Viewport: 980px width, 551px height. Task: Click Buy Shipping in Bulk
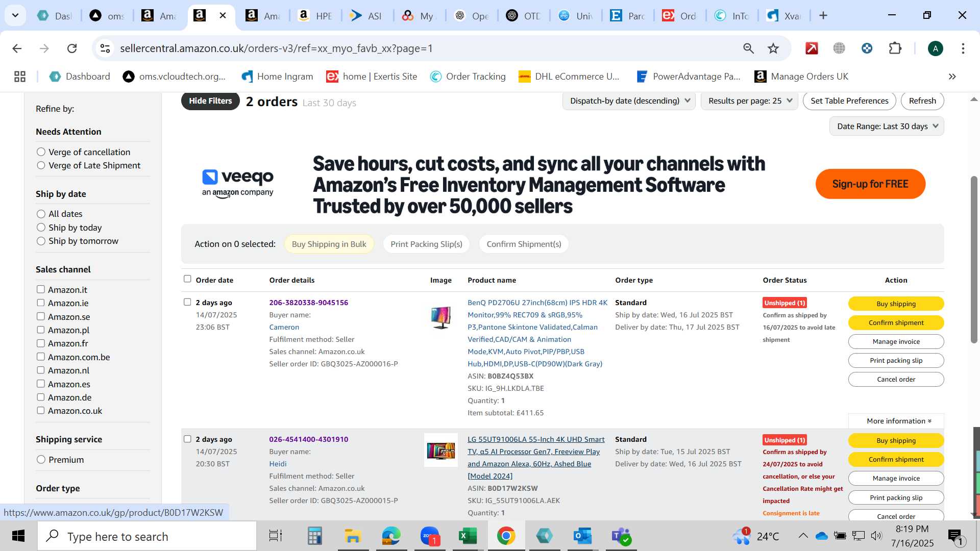329,244
